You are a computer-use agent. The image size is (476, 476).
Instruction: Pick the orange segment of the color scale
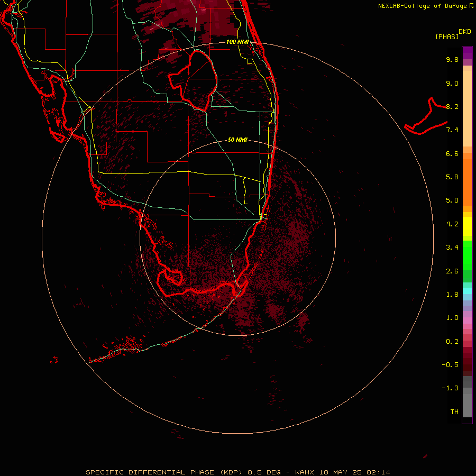click(x=467, y=182)
